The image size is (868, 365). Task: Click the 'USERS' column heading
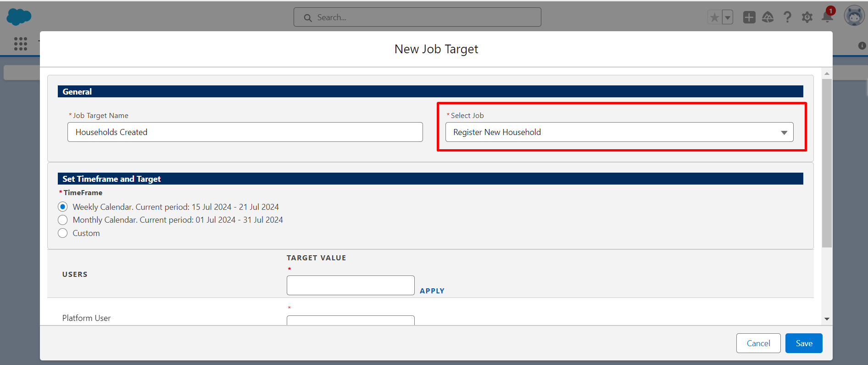(75, 275)
